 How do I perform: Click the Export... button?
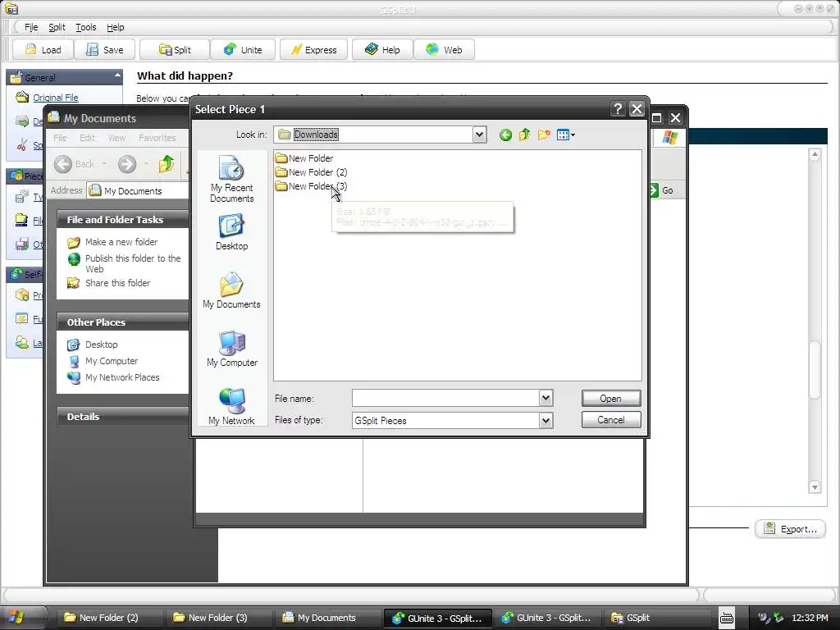point(790,529)
